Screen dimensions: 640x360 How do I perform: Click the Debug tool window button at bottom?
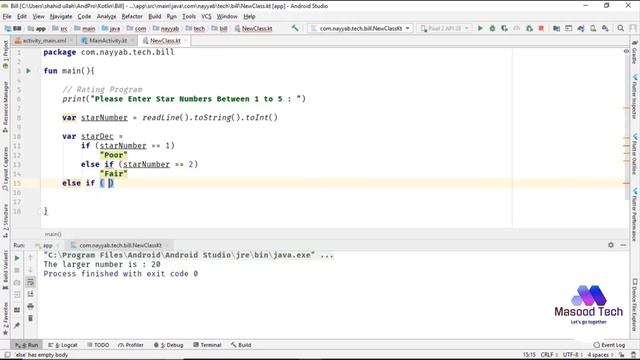coord(169,345)
